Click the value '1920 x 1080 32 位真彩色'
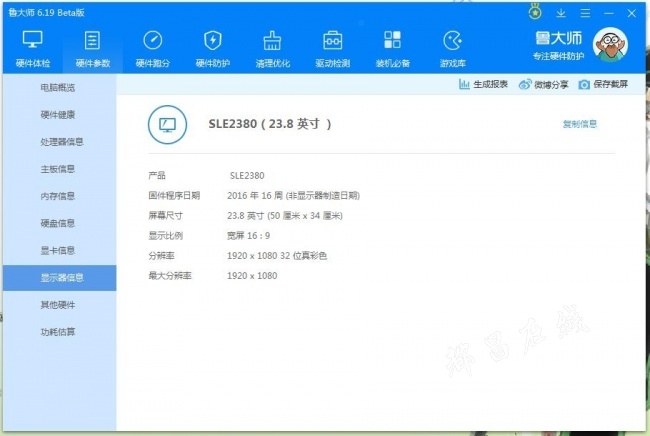The height and width of the screenshot is (436, 650). (x=277, y=256)
